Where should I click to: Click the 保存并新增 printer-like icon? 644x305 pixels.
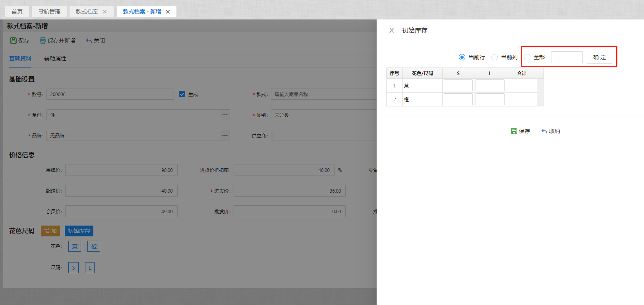43,41
